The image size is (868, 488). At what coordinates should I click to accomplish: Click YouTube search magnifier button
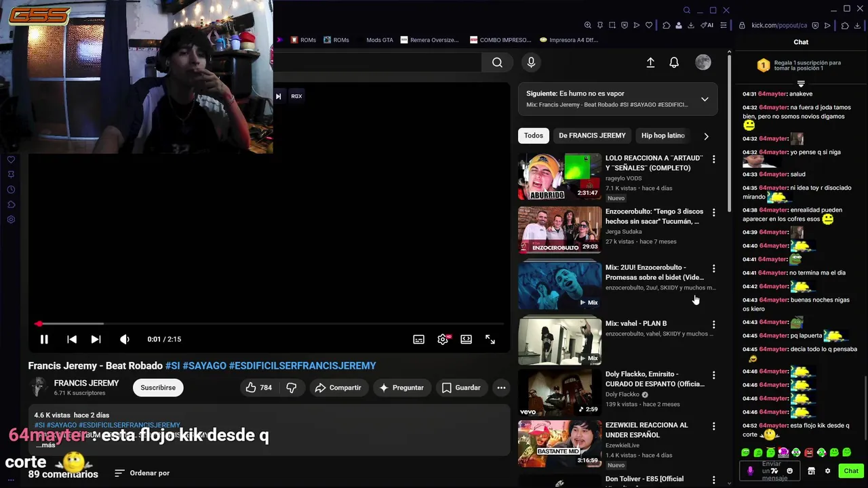click(x=497, y=62)
